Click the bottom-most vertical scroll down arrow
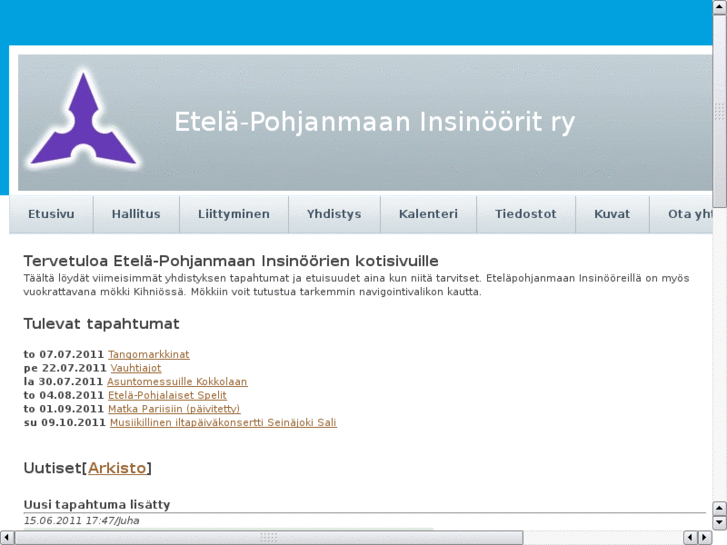Image resolution: width=727 pixels, height=545 pixels. [720, 523]
